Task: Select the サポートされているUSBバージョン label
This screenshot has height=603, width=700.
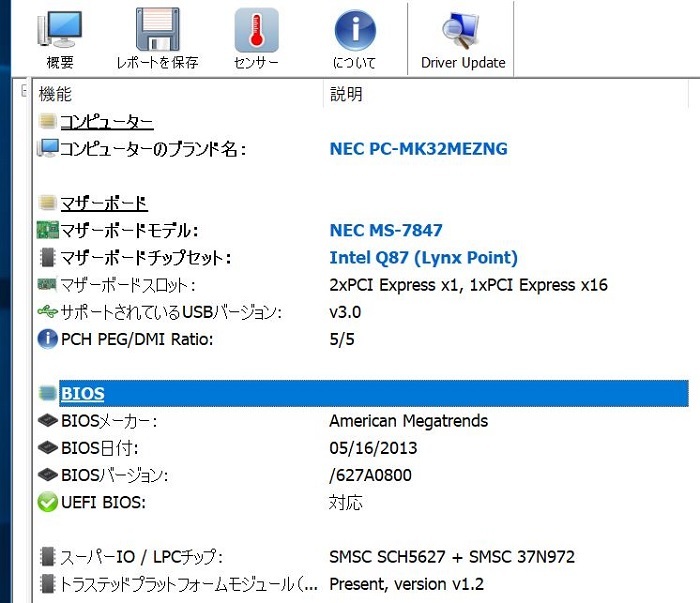Action: click(x=171, y=312)
